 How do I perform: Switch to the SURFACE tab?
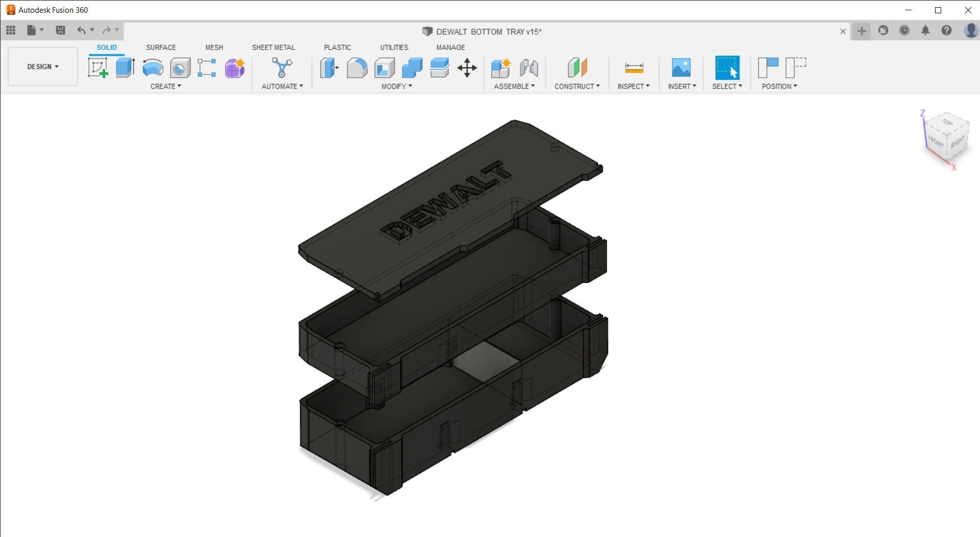(x=161, y=48)
